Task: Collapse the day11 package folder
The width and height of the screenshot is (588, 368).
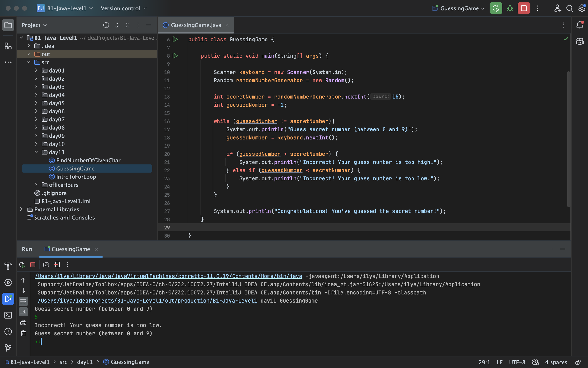Action: (36, 152)
